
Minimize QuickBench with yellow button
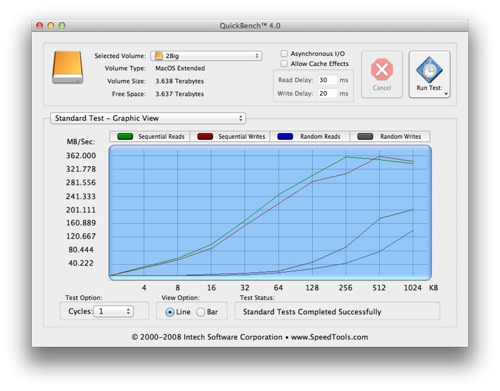(x=51, y=25)
